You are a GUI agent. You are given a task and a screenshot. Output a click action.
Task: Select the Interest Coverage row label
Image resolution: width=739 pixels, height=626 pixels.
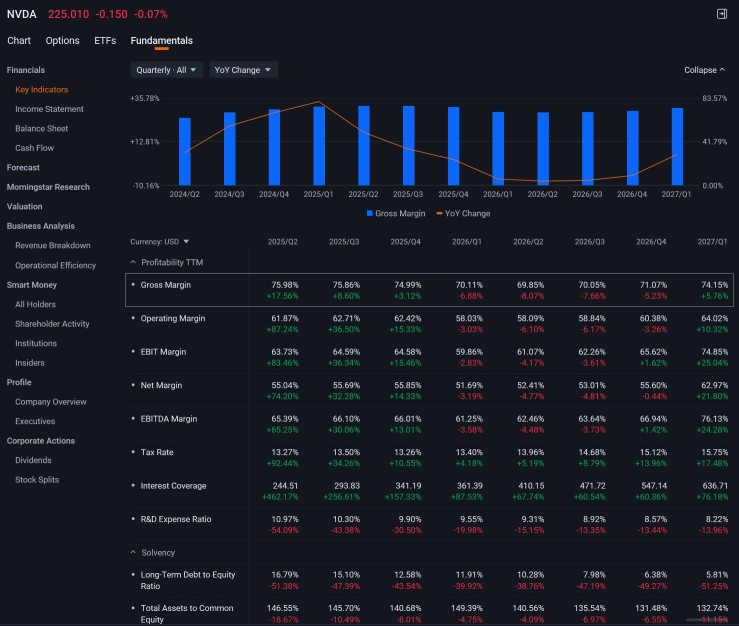click(173, 486)
